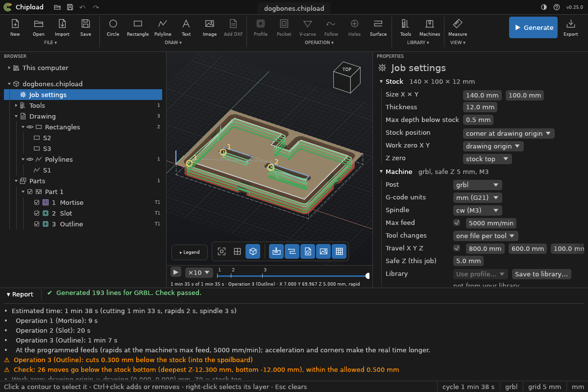Open the VIEW menu

(458, 43)
